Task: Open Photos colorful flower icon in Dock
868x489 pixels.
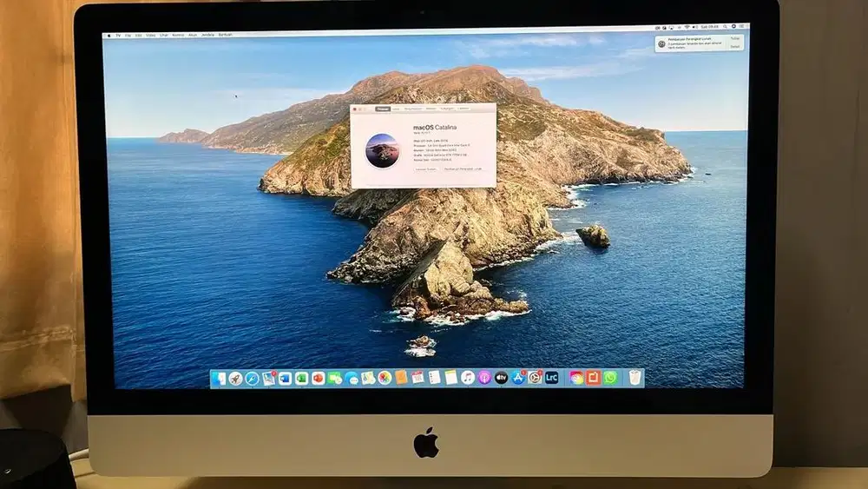Action: tap(385, 378)
